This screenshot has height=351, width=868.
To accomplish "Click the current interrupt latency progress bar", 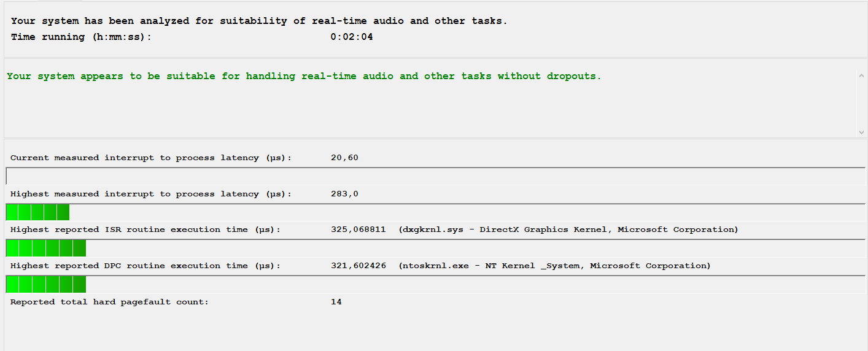I will coord(435,176).
